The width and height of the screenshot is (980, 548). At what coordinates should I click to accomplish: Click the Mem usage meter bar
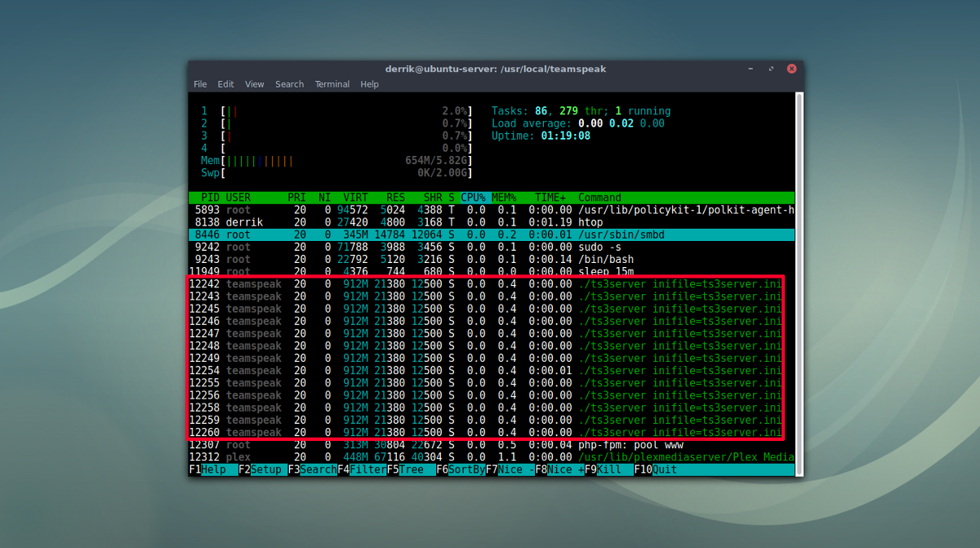[x=337, y=161]
